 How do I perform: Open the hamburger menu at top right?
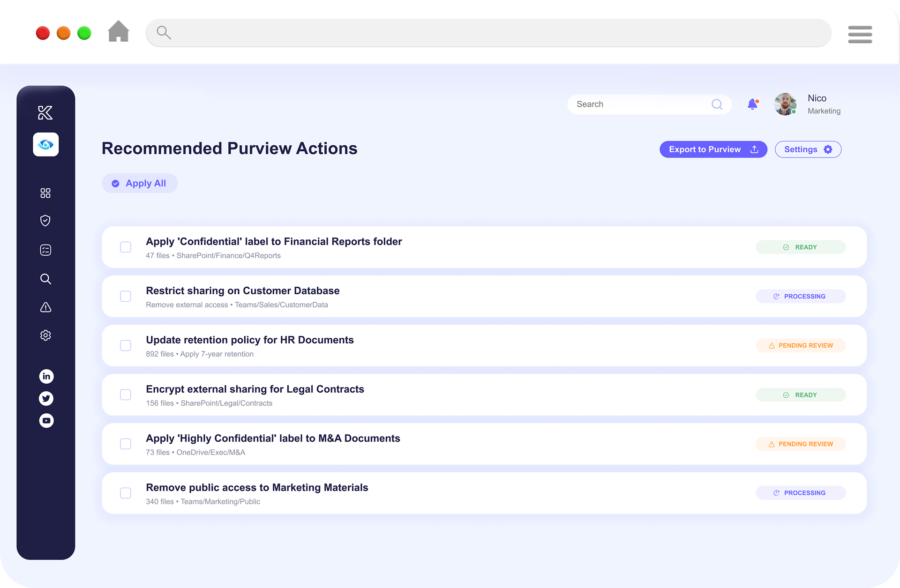[860, 34]
